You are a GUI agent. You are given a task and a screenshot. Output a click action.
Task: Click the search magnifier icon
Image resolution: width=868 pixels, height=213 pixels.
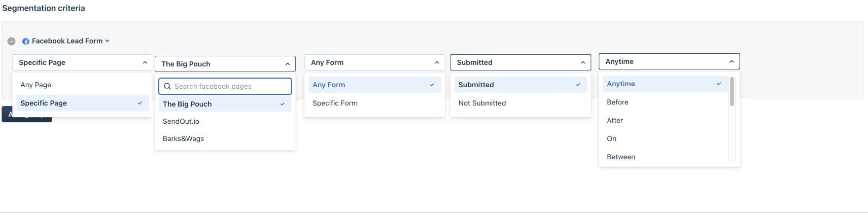[x=167, y=86]
